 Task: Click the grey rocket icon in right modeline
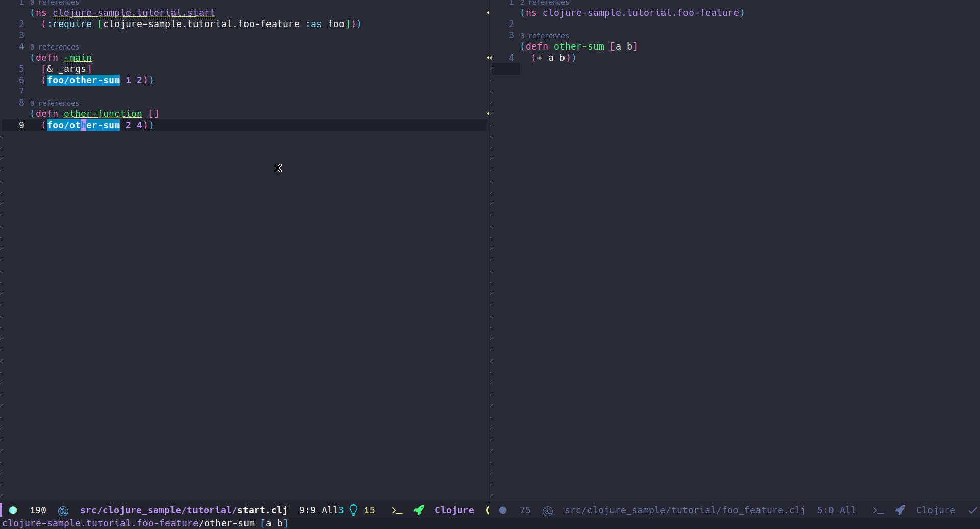pos(900,510)
